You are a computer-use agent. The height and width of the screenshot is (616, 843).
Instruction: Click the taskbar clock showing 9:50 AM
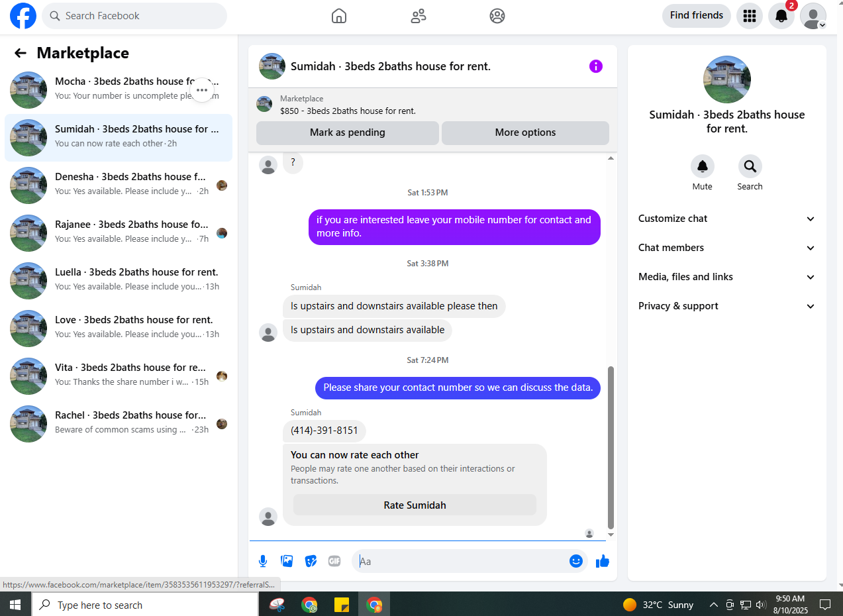789,605
